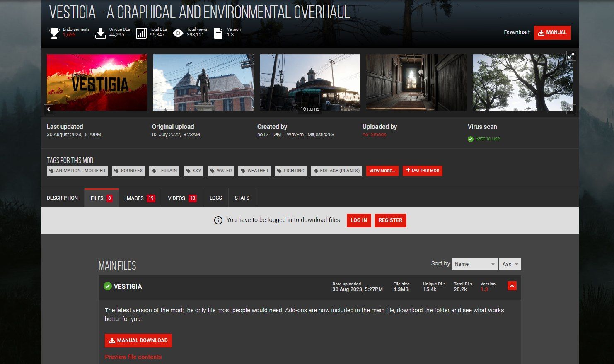
Task: Click the Unique DLs download icon
Action: (x=101, y=33)
